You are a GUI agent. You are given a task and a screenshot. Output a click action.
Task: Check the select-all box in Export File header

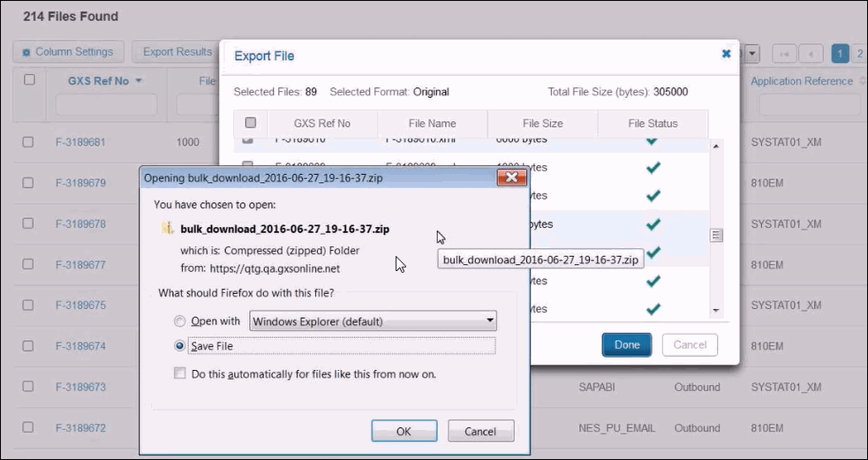250,124
